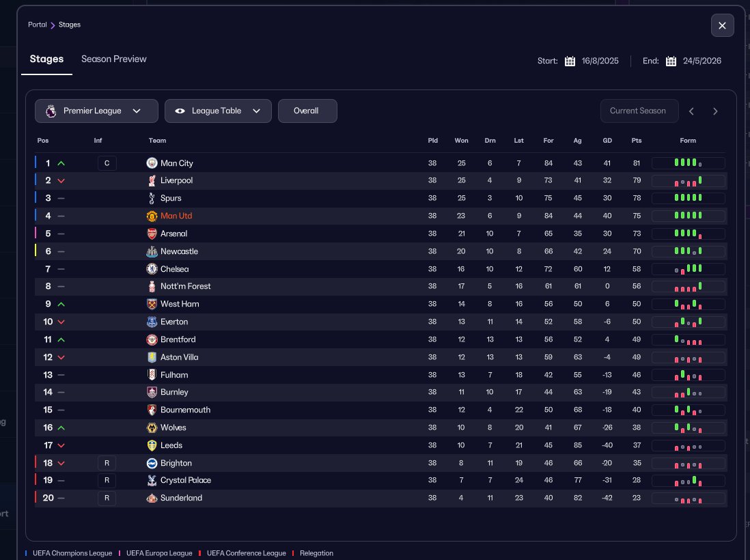The image size is (750, 560).
Task: Click the Brentford club badge
Action: point(152,339)
